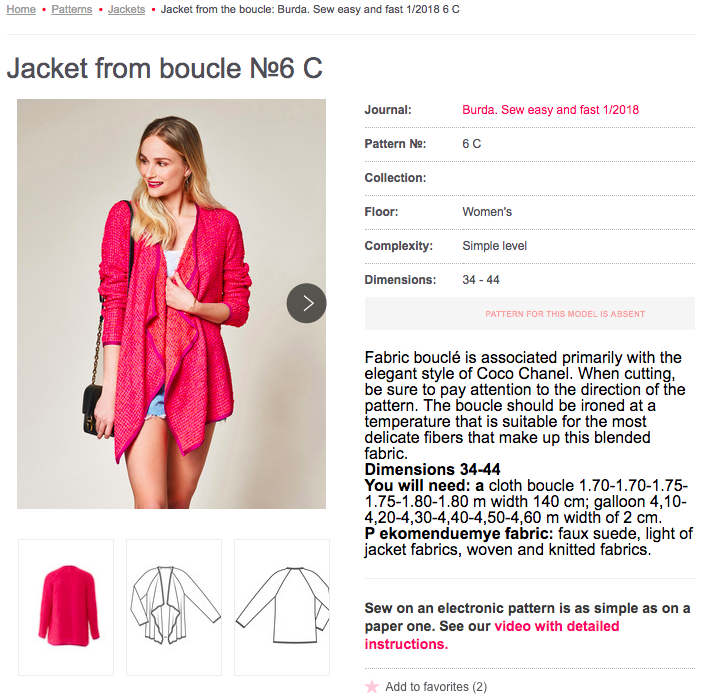Show the next product photo with arrow
The width and height of the screenshot is (710, 694).
306,303
